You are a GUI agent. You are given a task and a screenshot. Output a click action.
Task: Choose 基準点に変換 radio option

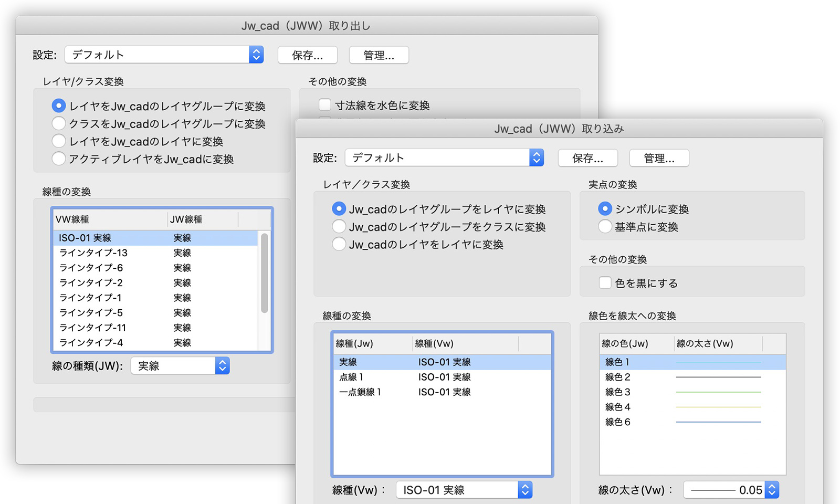[x=605, y=227]
